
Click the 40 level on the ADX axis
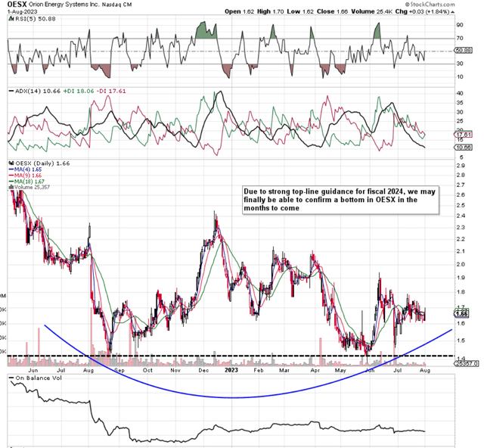coord(460,93)
